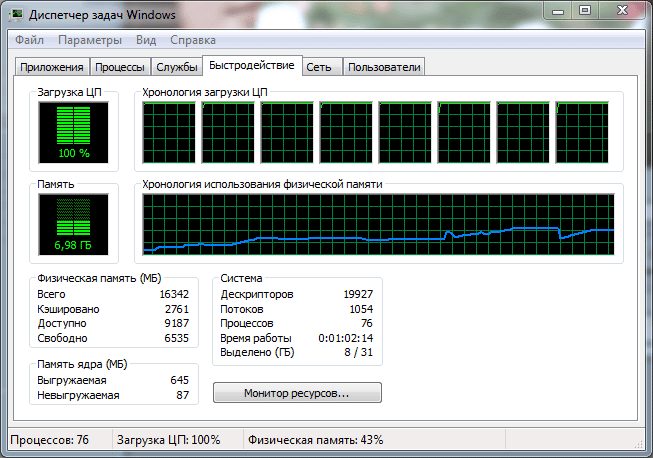
Task: Click threads count value 1054
Action: click(x=361, y=309)
